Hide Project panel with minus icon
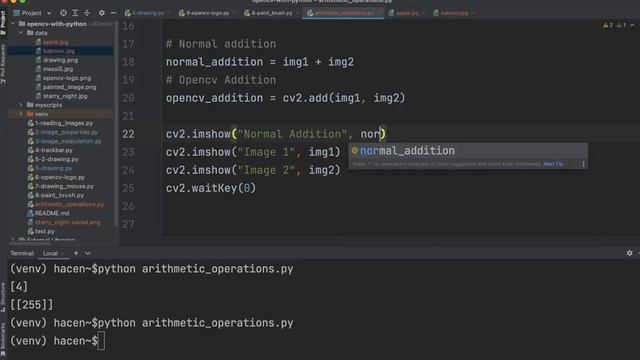Image resolution: width=640 pixels, height=360 pixels. 113,13
